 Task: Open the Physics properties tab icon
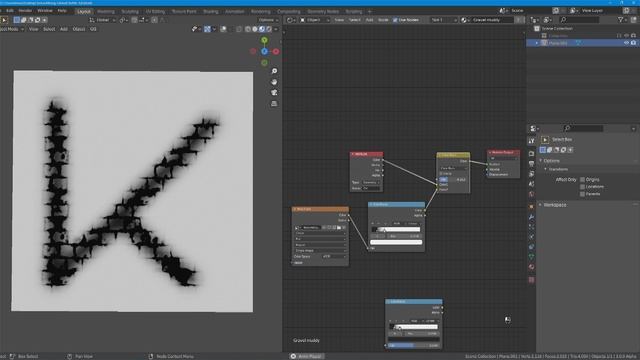(x=531, y=237)
